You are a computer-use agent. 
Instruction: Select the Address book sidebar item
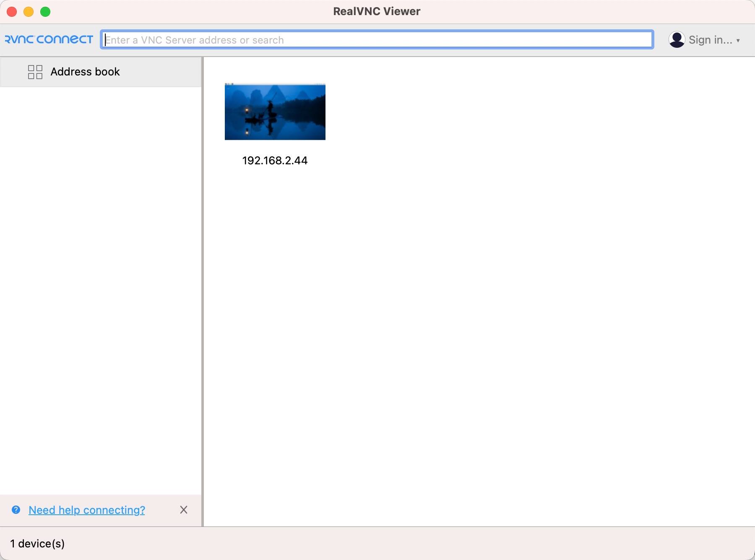point(101,72)
